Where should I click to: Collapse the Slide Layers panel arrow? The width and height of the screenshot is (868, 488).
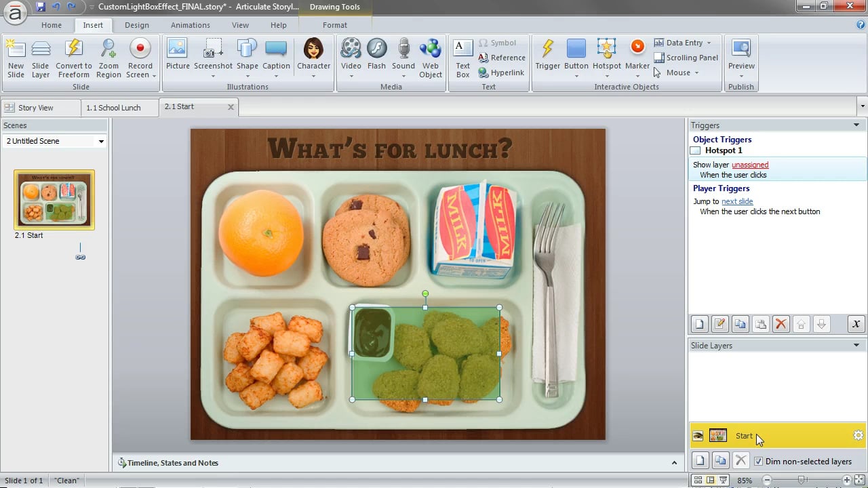pyautogui.click(x=856, y=345)
